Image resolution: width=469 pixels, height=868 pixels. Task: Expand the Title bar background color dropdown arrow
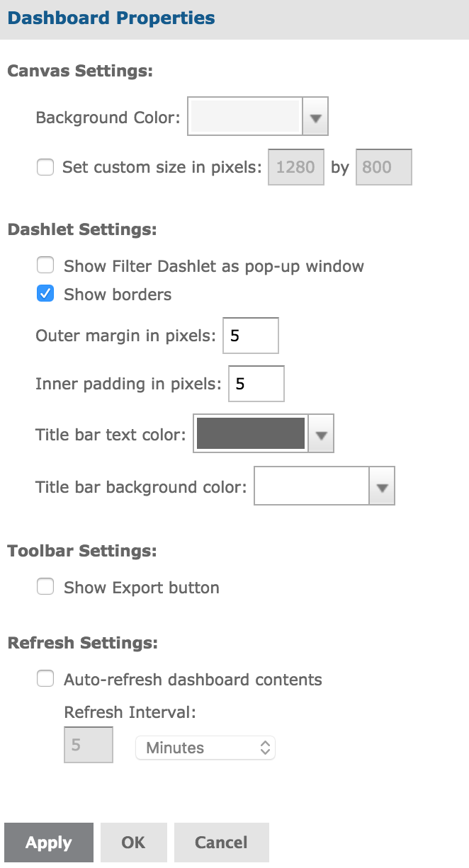[x=383, y=486]
